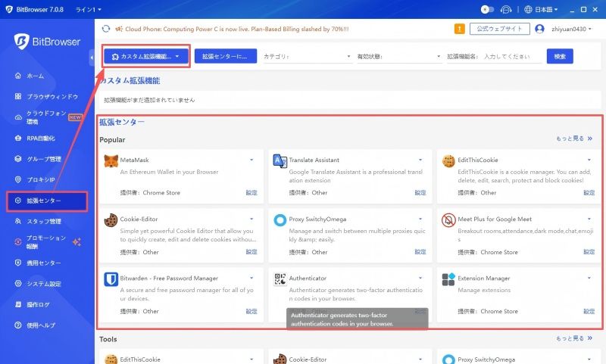The width and height of the screenshot is (606, 364).
Task: Open the 有効状態 status dropdown
Action: [x=398, y=57]
